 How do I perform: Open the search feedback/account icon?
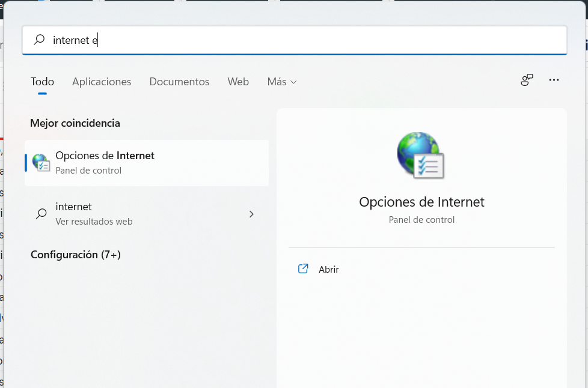(527, 80)
